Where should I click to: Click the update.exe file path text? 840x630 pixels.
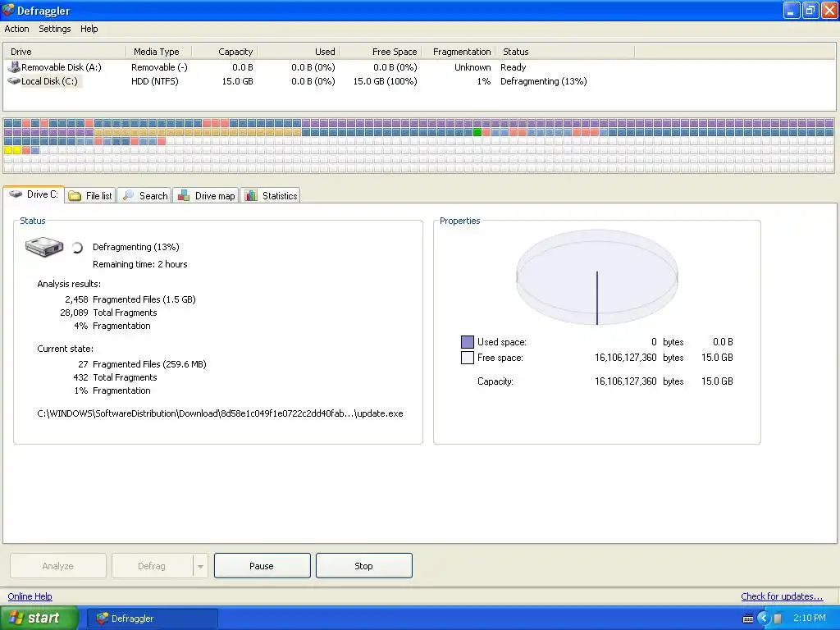tap(220, 413)
